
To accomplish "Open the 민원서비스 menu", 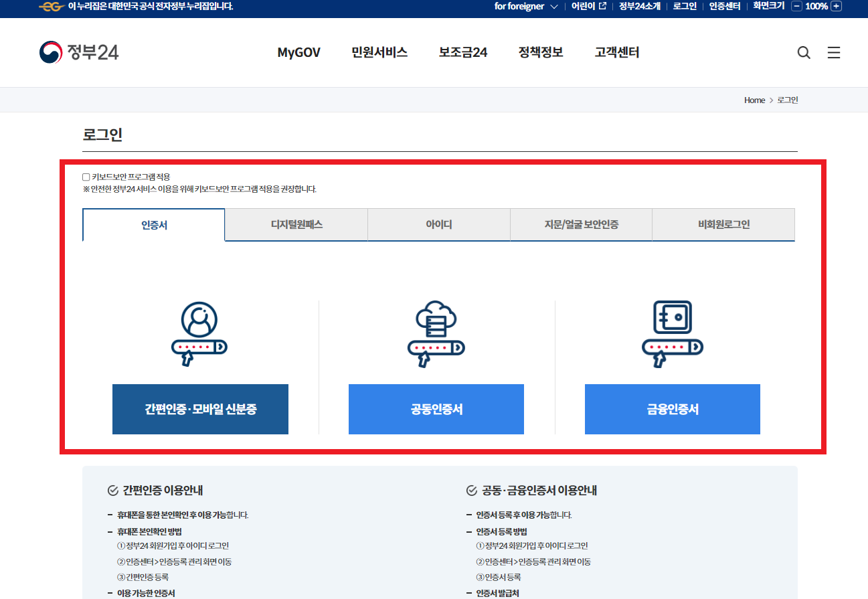I will (379, 52).
